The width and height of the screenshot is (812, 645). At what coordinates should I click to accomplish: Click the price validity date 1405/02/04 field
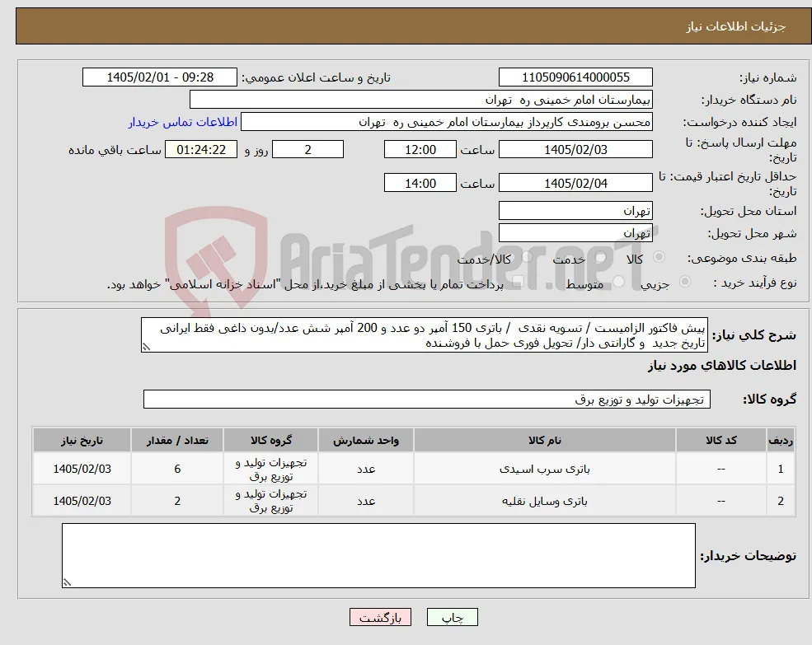pyautogui.click(x=575, y=183)
